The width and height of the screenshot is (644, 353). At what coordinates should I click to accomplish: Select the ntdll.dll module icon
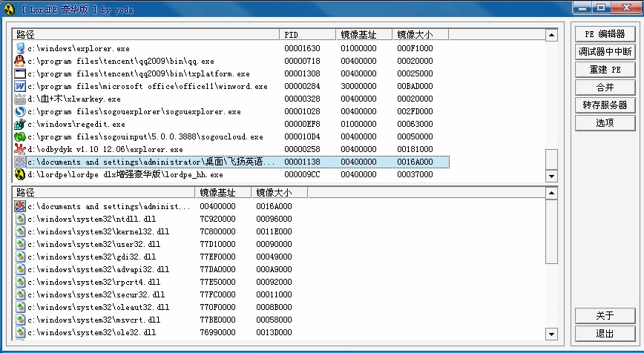tap(21, 219)
